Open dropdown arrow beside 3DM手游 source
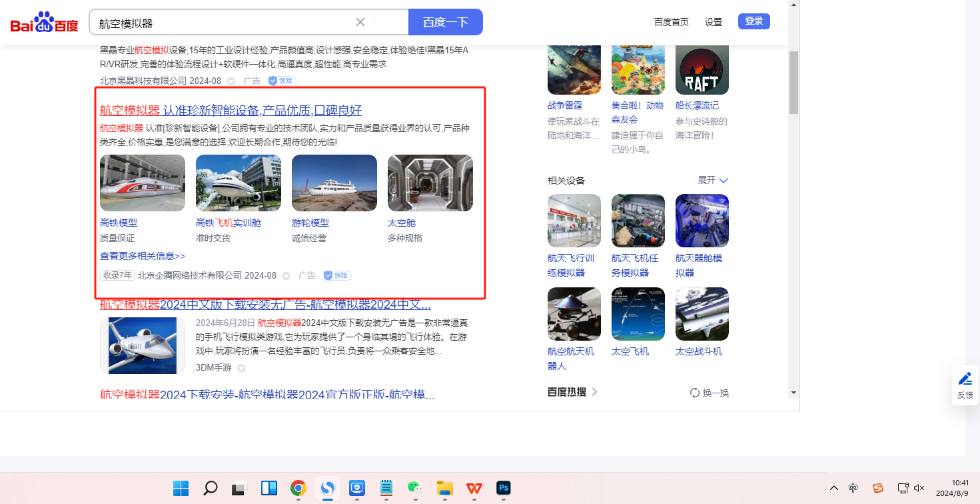This screenshot has width=980, height=504. pyautogui.click(x=241, y=368)
